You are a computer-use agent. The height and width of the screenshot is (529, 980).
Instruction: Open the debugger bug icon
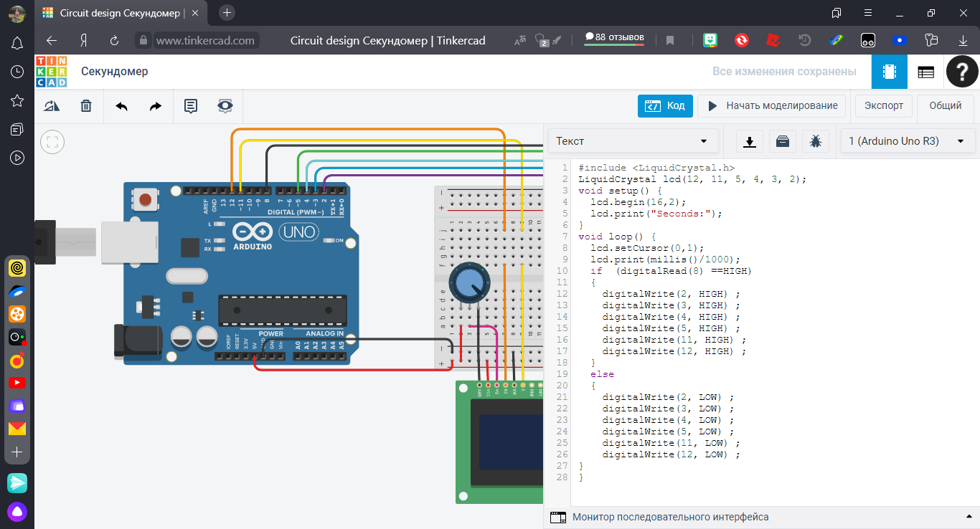point(816,141)
